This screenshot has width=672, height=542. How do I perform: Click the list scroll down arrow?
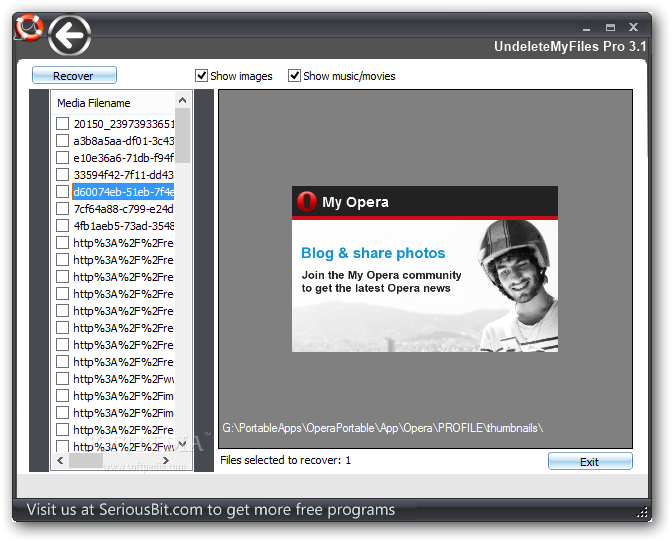(x=183, y=444)
